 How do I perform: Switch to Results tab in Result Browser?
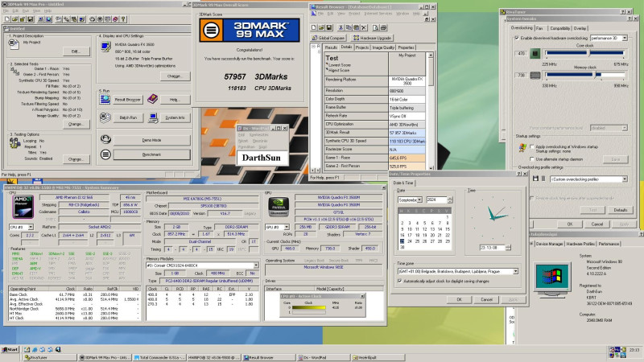[331, 47]
